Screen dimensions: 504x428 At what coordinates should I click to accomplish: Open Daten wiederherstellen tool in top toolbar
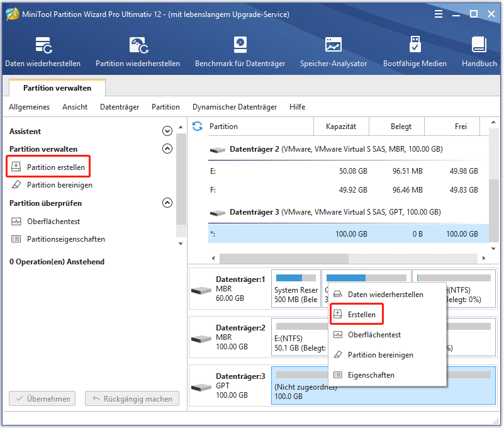tap(43, 52)
